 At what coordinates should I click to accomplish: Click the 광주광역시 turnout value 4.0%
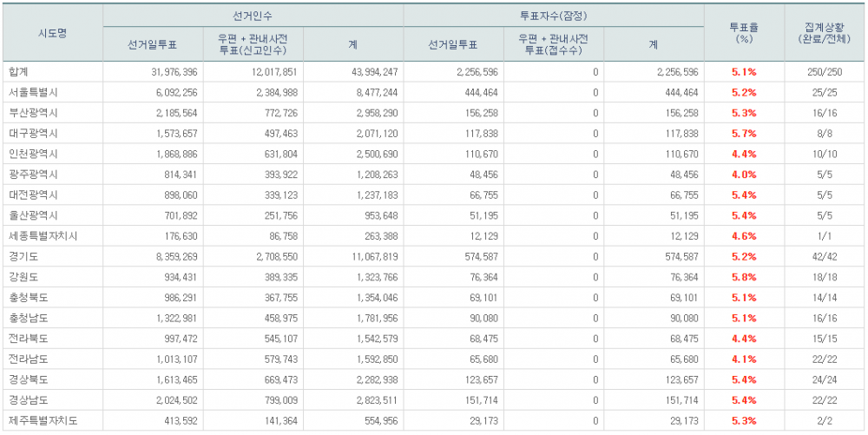pyautogui.click(x=744, y=175)
